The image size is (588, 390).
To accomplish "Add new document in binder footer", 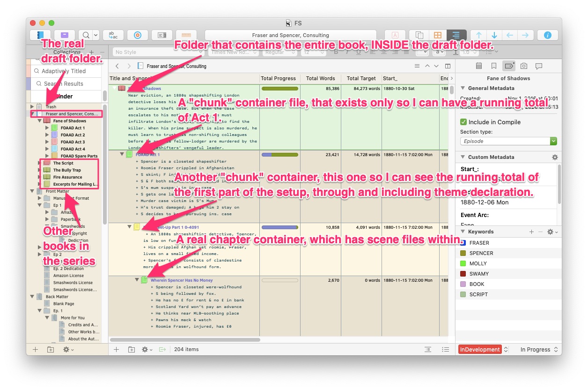I will 35,349.
